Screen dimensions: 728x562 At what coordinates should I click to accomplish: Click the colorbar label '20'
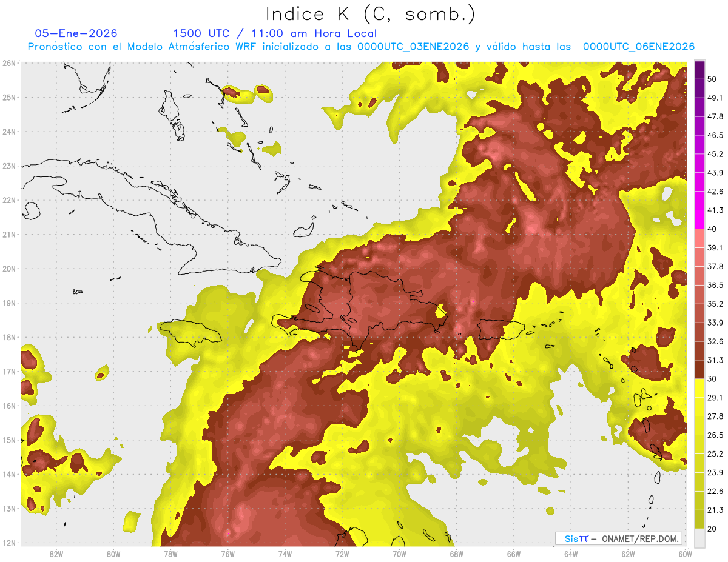click(x=713, y=529)
